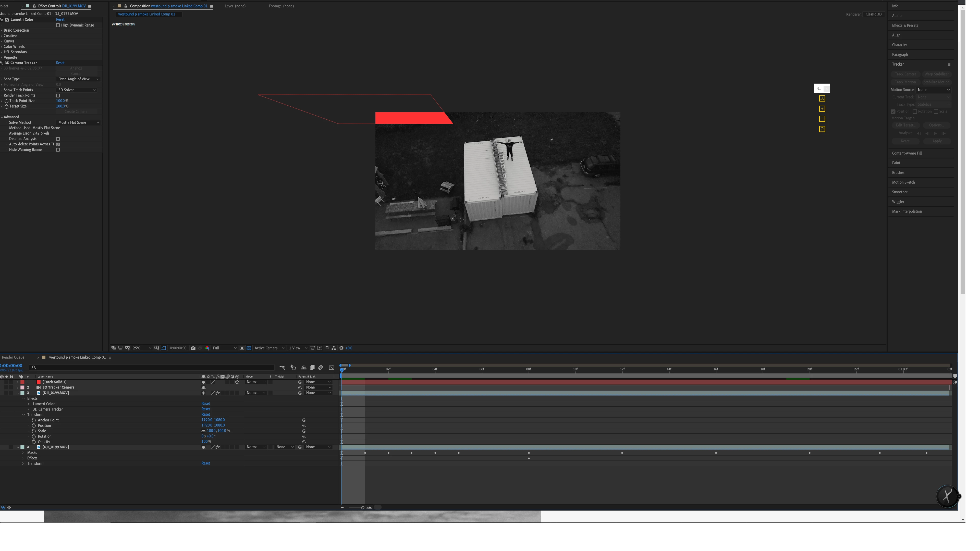980x551 pixels.
Task: Open the composition flowchart icon
Action: 334,348
